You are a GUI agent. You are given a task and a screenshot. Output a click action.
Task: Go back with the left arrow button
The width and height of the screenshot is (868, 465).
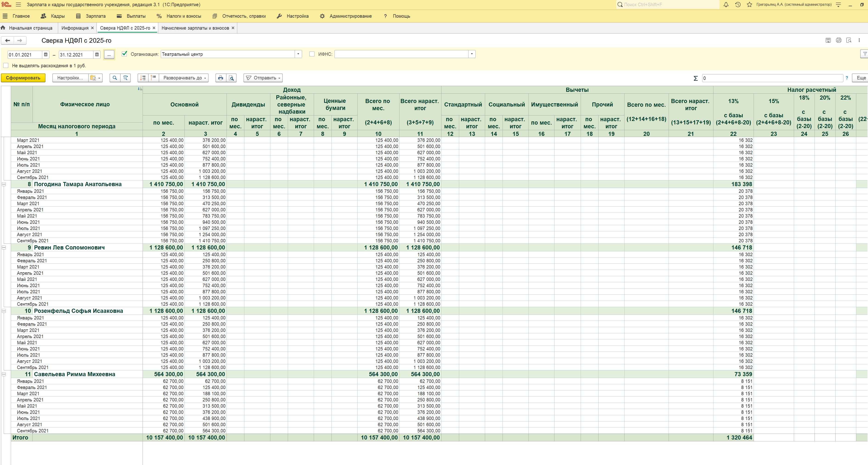[x=8, y=40]
